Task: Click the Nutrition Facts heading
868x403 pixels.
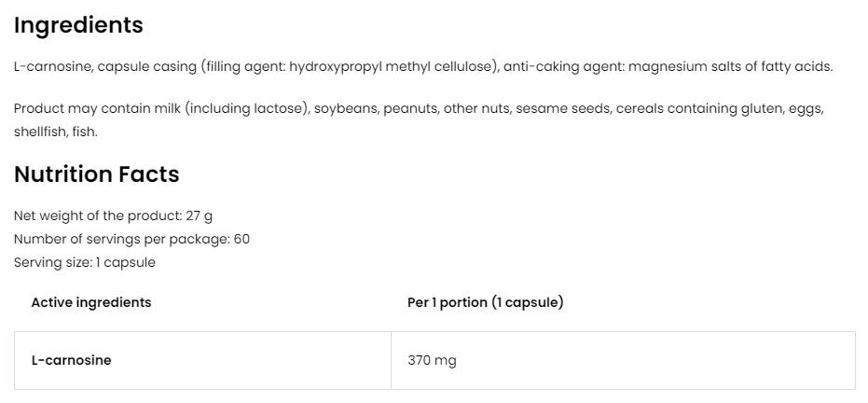Action: (96, 174)
